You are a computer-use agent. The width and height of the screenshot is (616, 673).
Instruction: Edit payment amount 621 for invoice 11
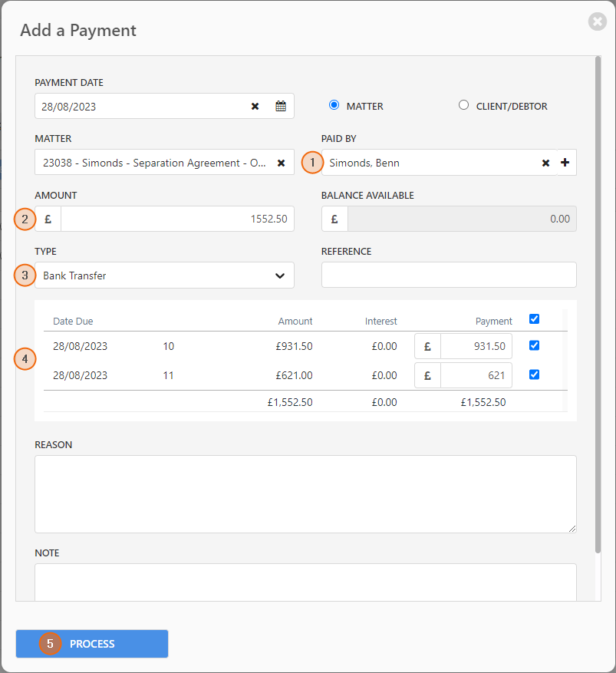pyautogui.click(x=476, y=375)
